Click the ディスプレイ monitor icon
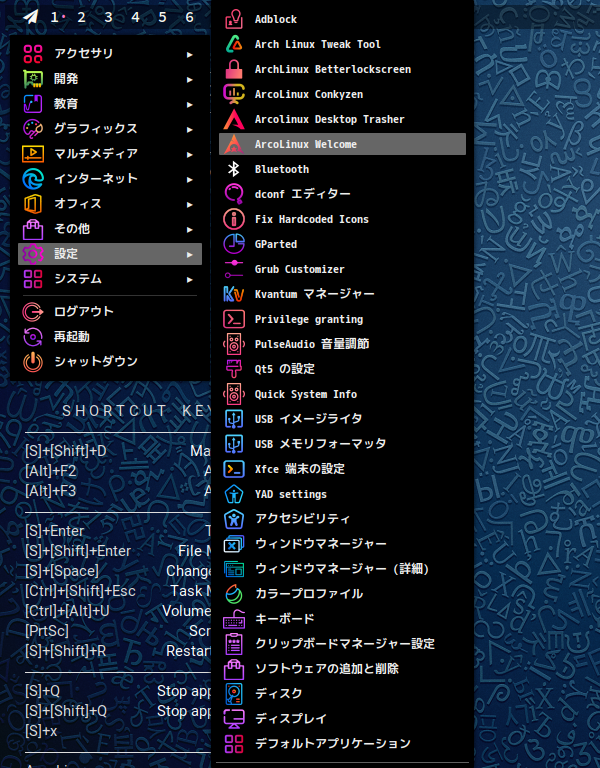This screenshot has width=600, height=768. tap(234, 719)
